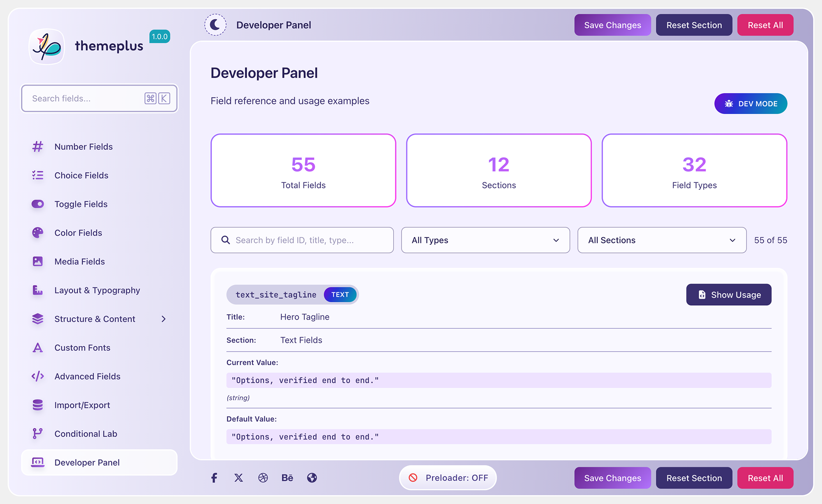Image resolution: width=822 pixels, height=504 pixels.
Task: Click bottom Save Changes button
Action: pos(612,478)
